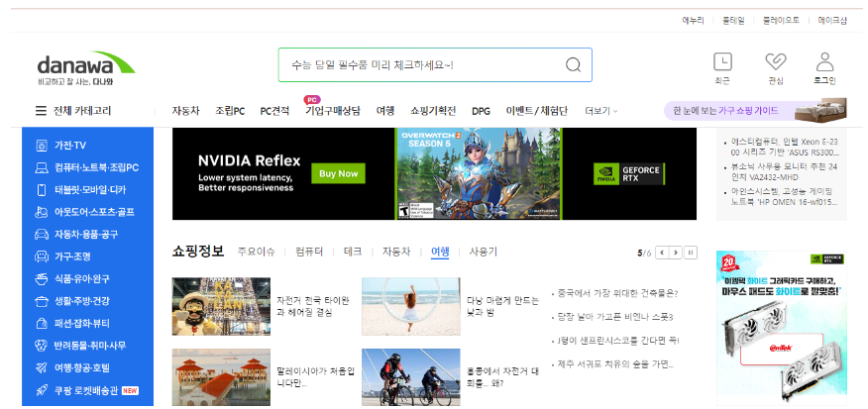
Task: Open the DPG menu item
Action: [x=481, y=111]
